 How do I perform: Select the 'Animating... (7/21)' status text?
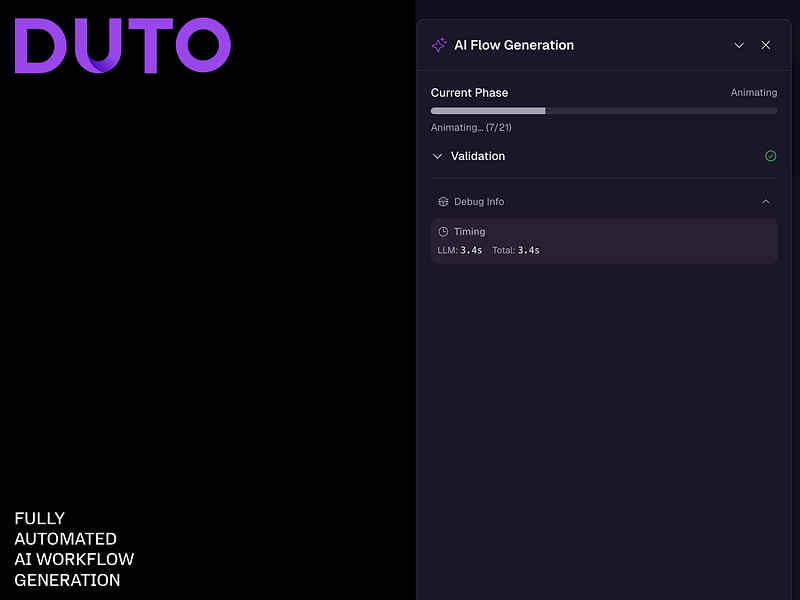tap(471, 128)
